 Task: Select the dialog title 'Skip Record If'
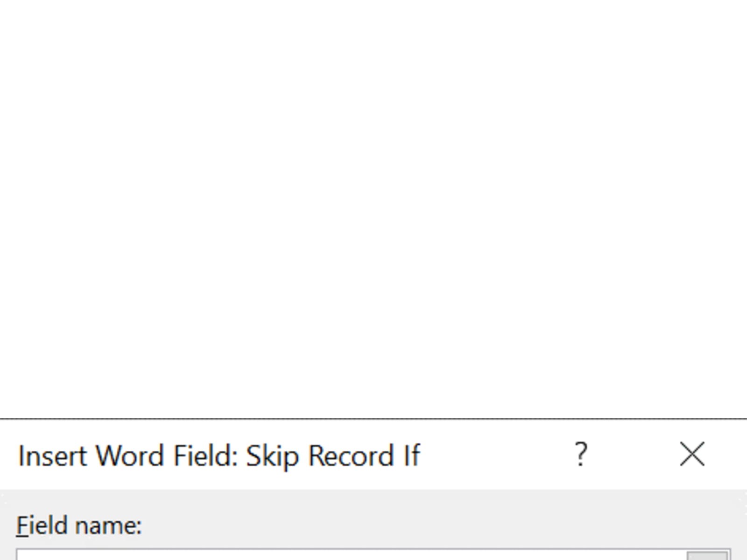click(x=333, y=455)
